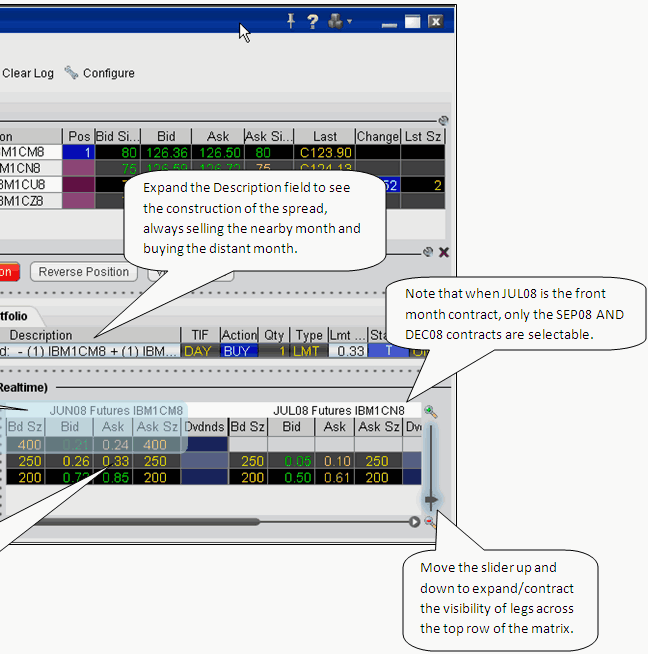This screenshot has width=648, height=654.
Task: Click the Last column header
Action: tap(325, 136)
